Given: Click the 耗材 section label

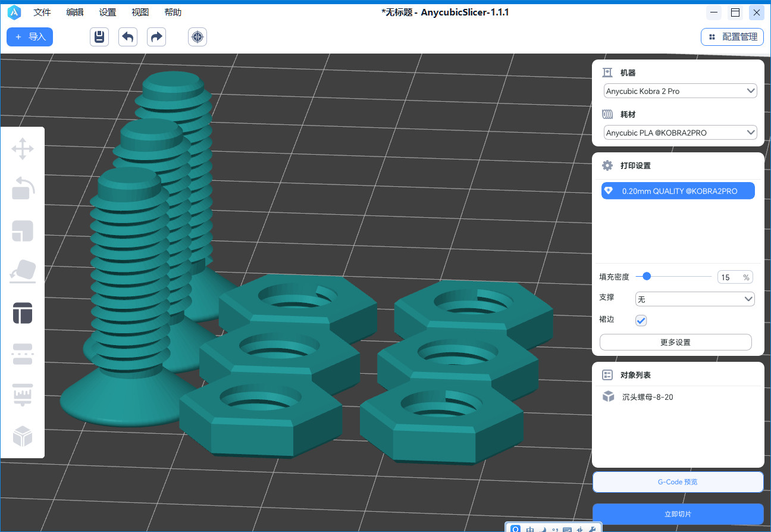Looking at the screenshot, I should click(x=628, y=114).
